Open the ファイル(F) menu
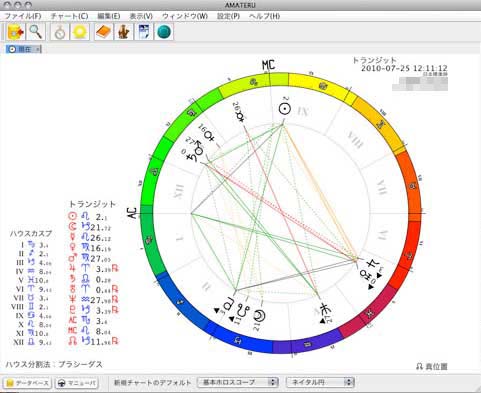This screenshot has width=481, height=393. tap(23, 16)
